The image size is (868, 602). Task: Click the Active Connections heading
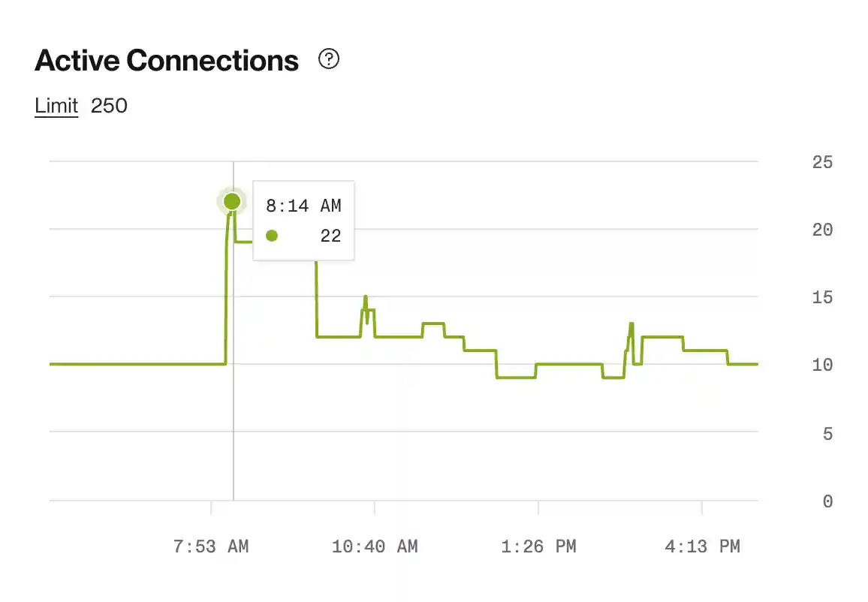tap(165, 60)
